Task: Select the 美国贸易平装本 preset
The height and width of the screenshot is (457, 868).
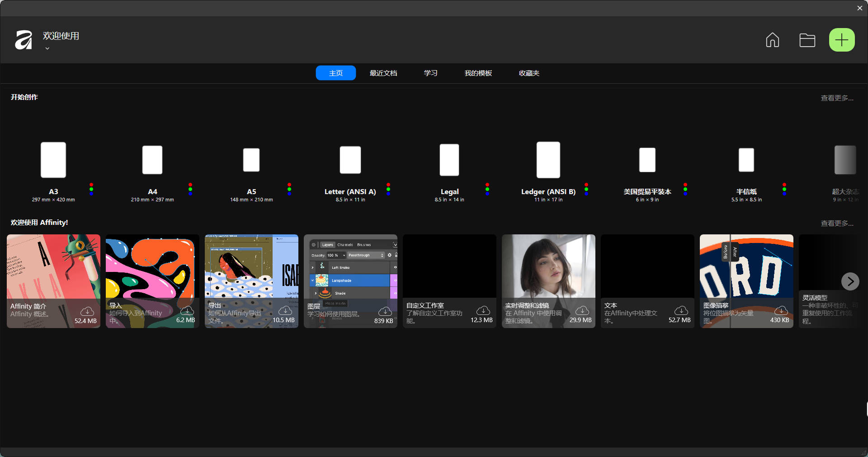Action: pos(647,160)
